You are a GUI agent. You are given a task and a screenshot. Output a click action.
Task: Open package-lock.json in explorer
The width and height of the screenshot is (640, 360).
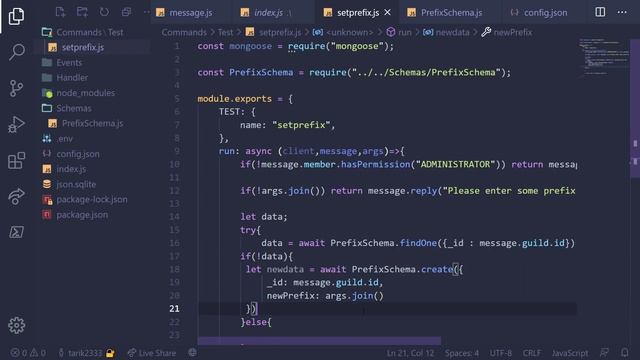[93, 200]
